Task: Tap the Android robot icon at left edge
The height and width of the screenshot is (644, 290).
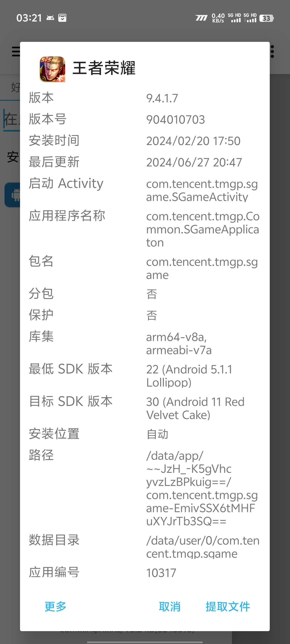Action: coord(15,195)
